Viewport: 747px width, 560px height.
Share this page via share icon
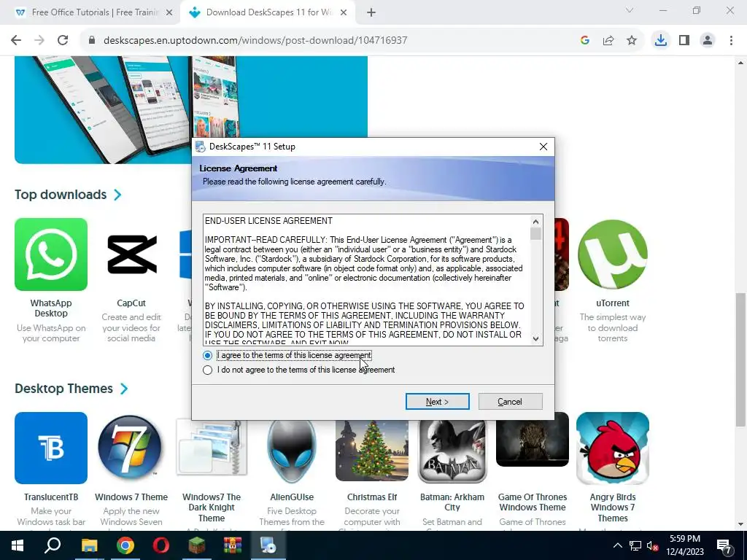tap(608, 41)
